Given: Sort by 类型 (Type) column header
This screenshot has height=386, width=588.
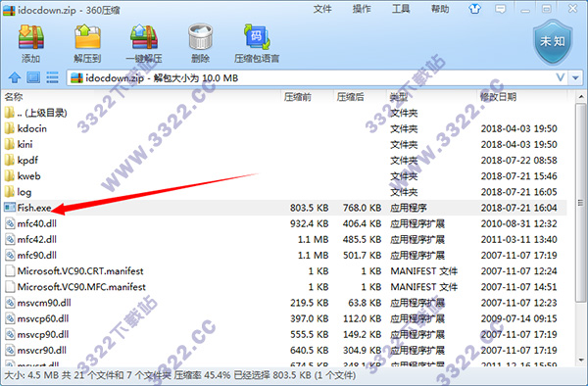Looking at the screenshot, I should click(x=399, y=97).
